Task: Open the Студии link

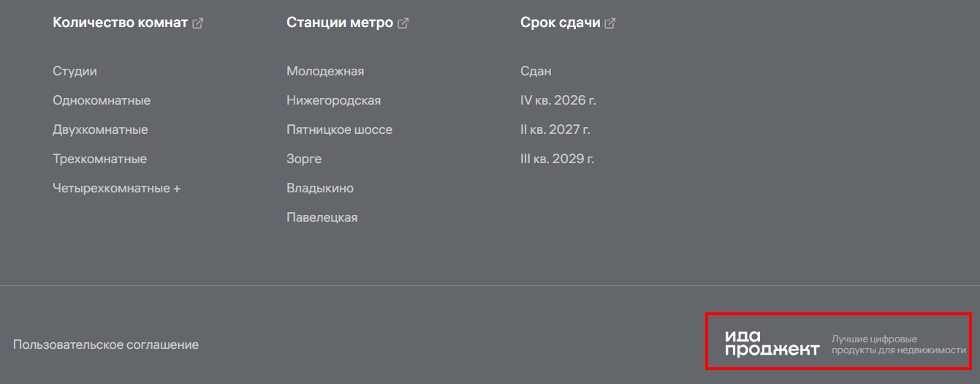Action: coord(75,72)
